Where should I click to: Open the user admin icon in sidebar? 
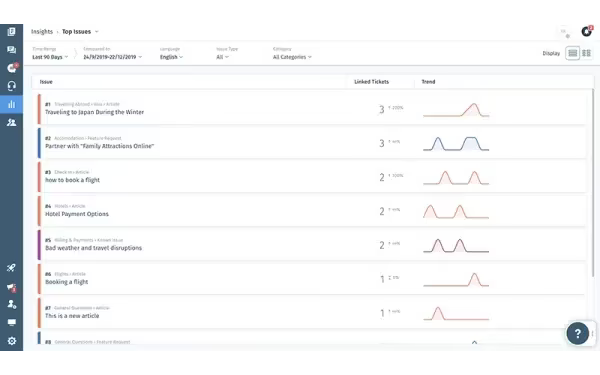point(11,304)
